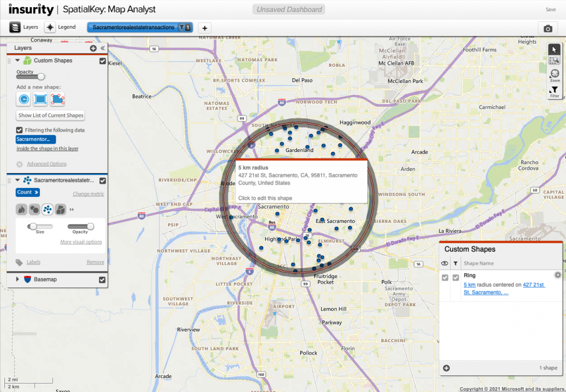Show more visualization styles arrow
Screen dimensions: 566x392
pos(71,210)
